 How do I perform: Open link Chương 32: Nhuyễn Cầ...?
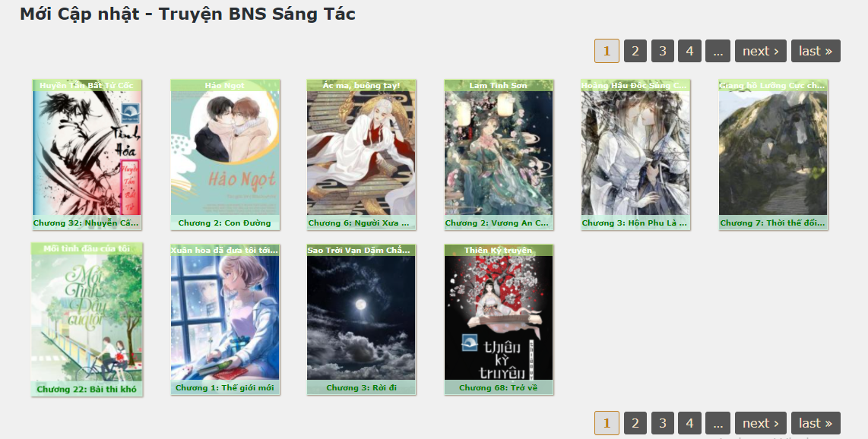point(86,223)
